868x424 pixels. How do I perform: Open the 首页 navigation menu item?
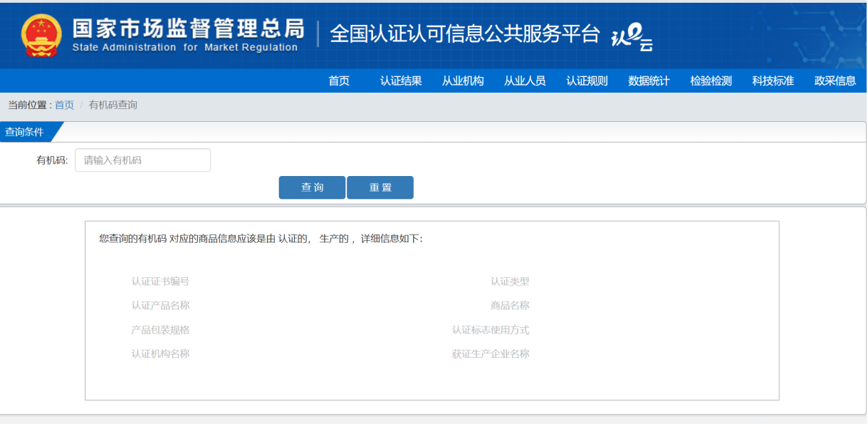coord(339,81)
